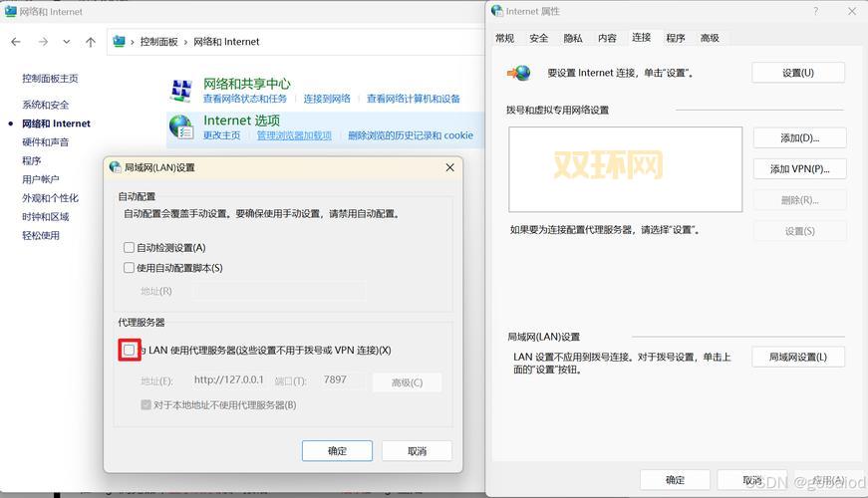Image resolution: width=868 pixels, height=498 pixels.
Task: Click 查看网络计算机和设备 link
Action: [x=414, y=99]
